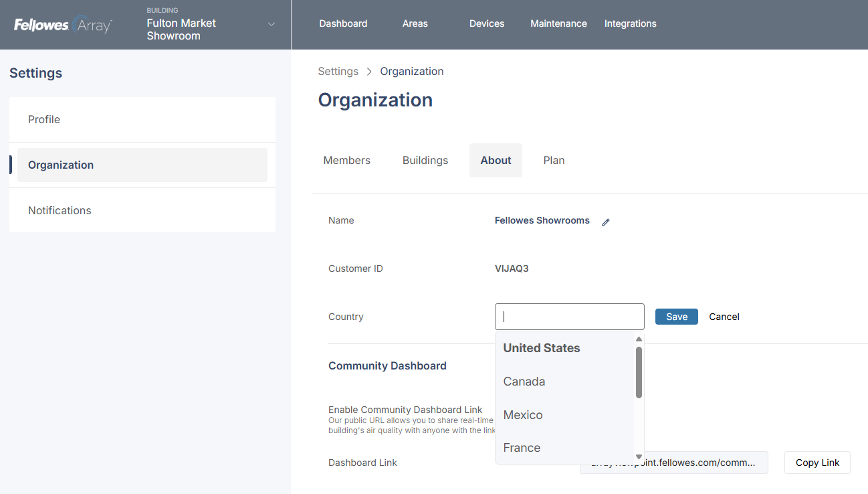This screenshot has height=494, width=868.
Task: Switch to the Buildings tab
Action: (425, 160)
